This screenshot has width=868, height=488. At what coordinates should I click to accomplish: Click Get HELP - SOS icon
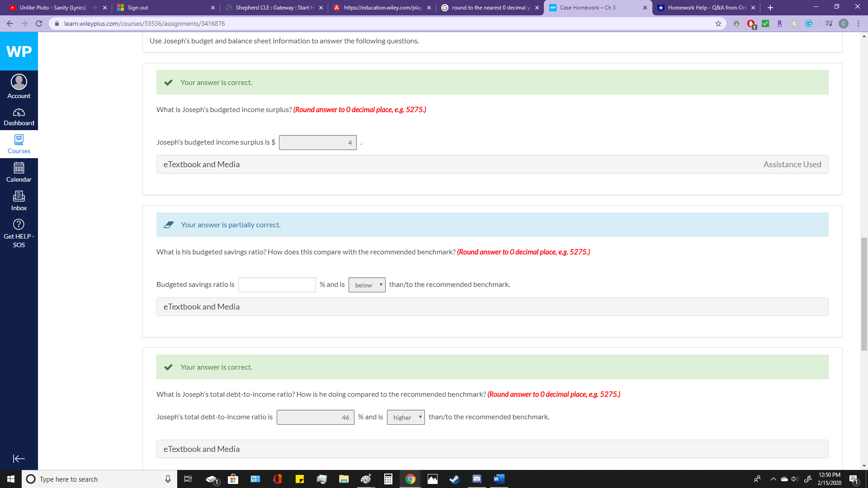pyautogui.click(x=19, y=233)
